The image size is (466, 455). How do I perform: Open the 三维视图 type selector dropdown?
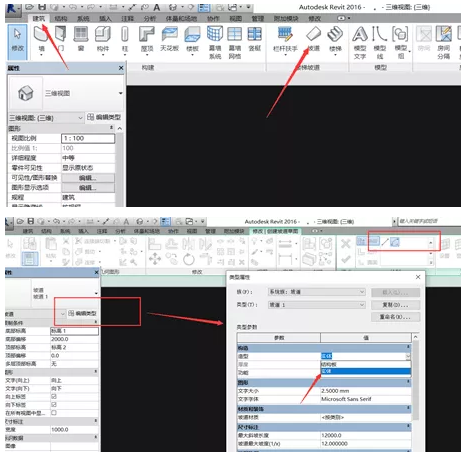121,93
